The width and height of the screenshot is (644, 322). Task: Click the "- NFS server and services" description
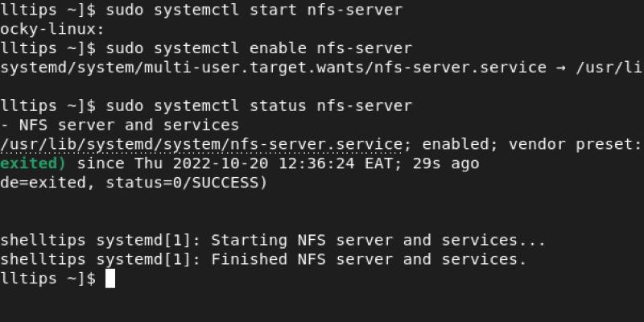pos(119,125)
